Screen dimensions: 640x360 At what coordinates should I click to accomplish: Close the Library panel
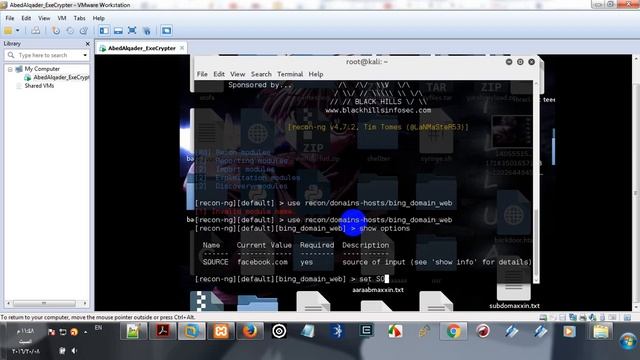click(x=87, y=44)
